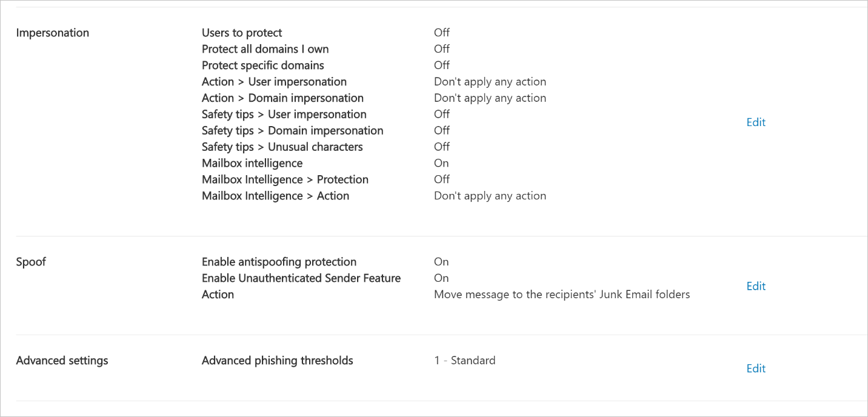This screenshot has width=868, height=417.
Task: Click Action > Domain impersonation label
Action: 283,98
